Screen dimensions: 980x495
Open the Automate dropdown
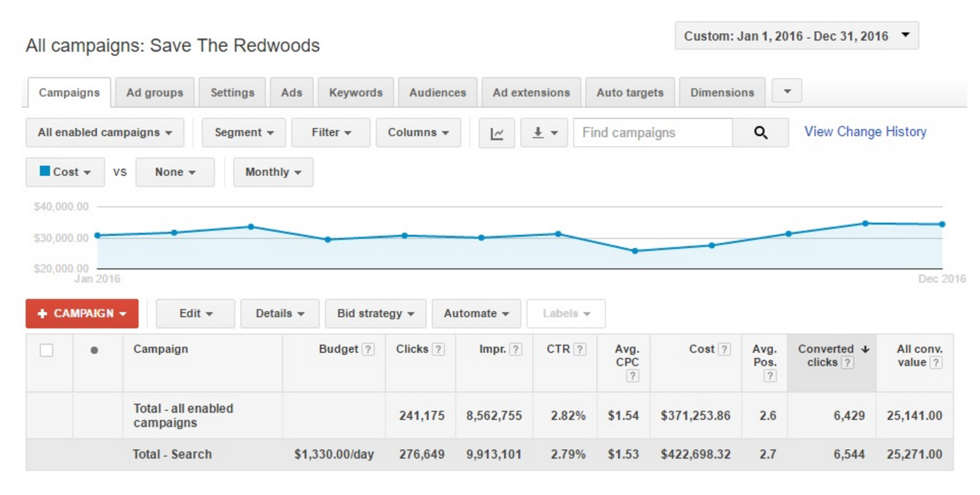coord(476,313)
